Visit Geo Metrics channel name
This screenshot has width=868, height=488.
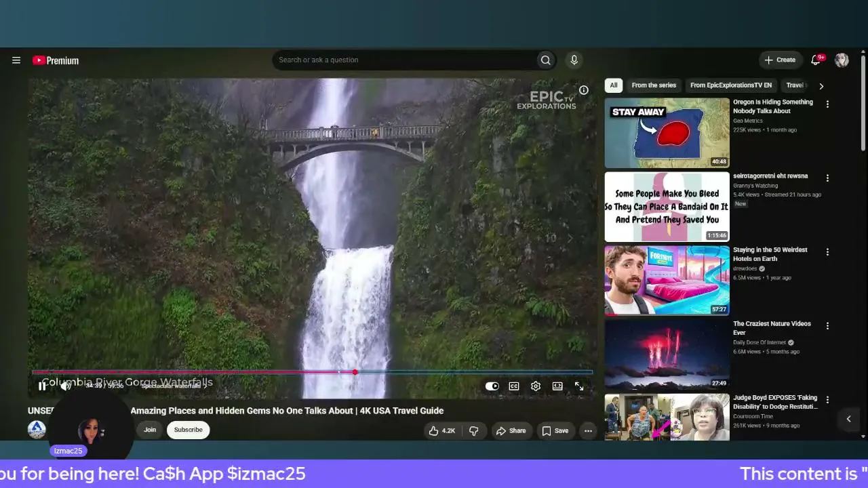tap(748, 121)
